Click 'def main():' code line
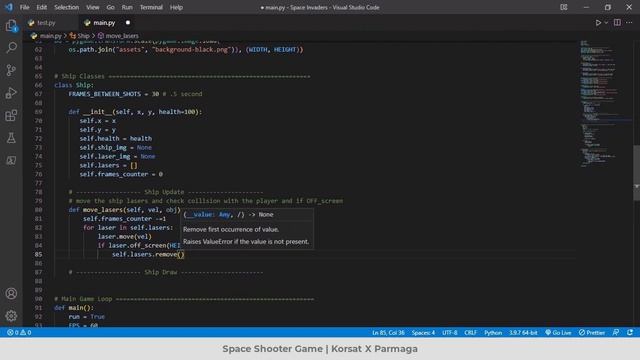This screenshot has width=640, height=360. pos(74,308)
